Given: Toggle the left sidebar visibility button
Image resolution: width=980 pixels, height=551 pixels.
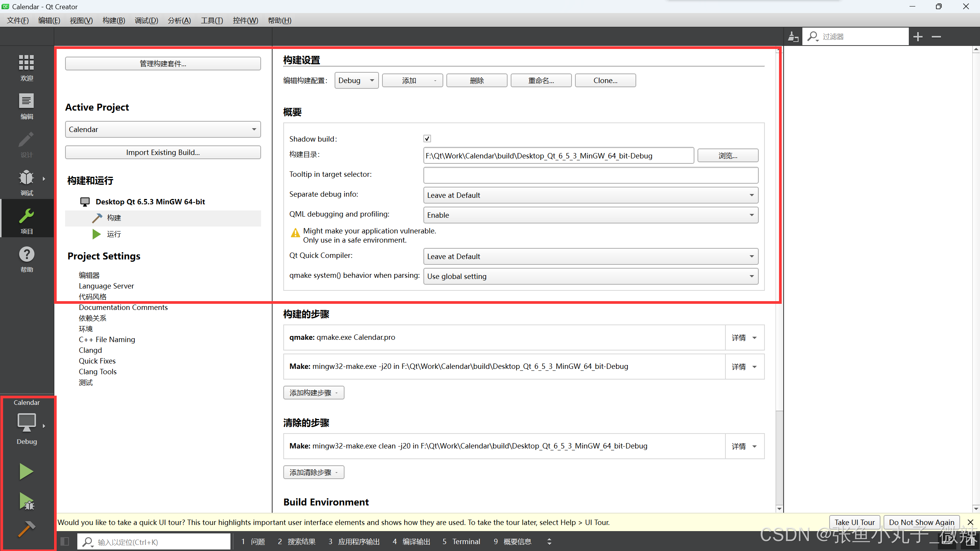Looking at the screenshot, I should click(65, 541).
